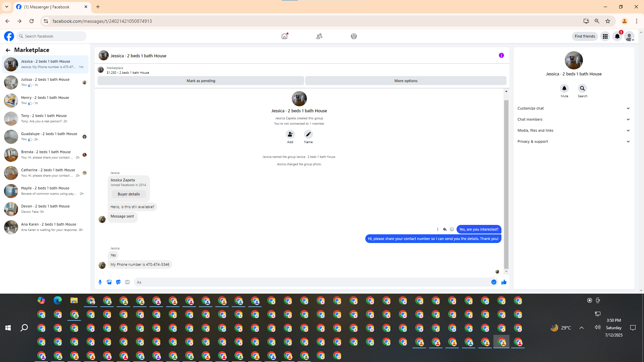
Task: Send a thumbs up like
Action: tap(503, 282)
